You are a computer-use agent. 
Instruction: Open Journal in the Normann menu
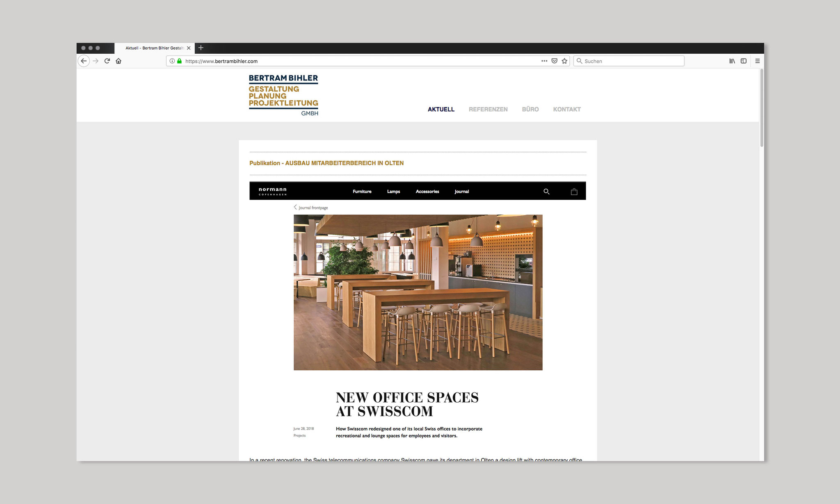[x=462, y=192]
